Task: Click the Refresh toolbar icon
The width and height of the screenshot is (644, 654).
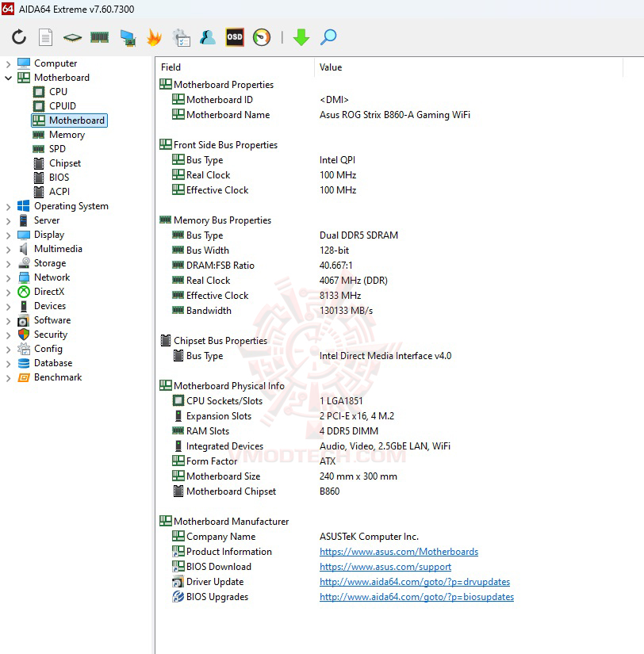Action: pyautogui.click(x=19, y=37)
